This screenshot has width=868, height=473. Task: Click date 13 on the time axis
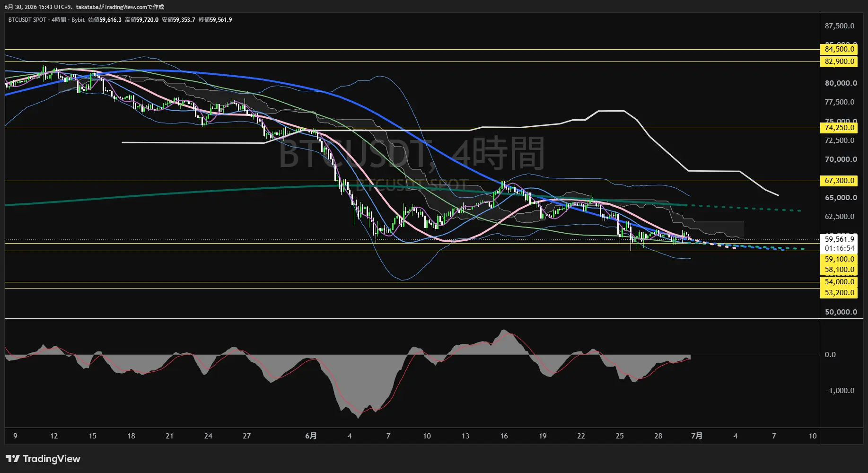[465, 436]
